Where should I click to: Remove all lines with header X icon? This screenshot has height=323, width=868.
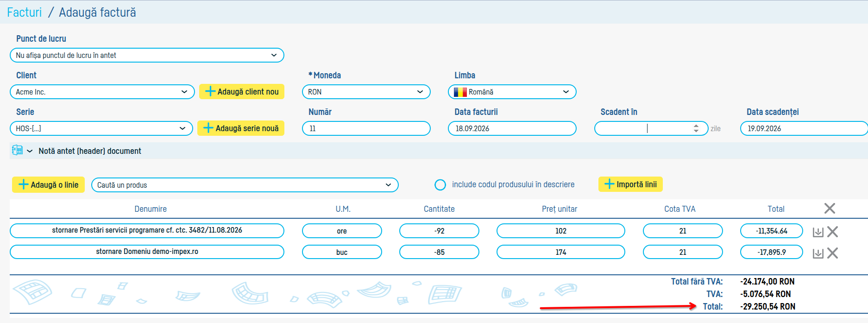830,209
